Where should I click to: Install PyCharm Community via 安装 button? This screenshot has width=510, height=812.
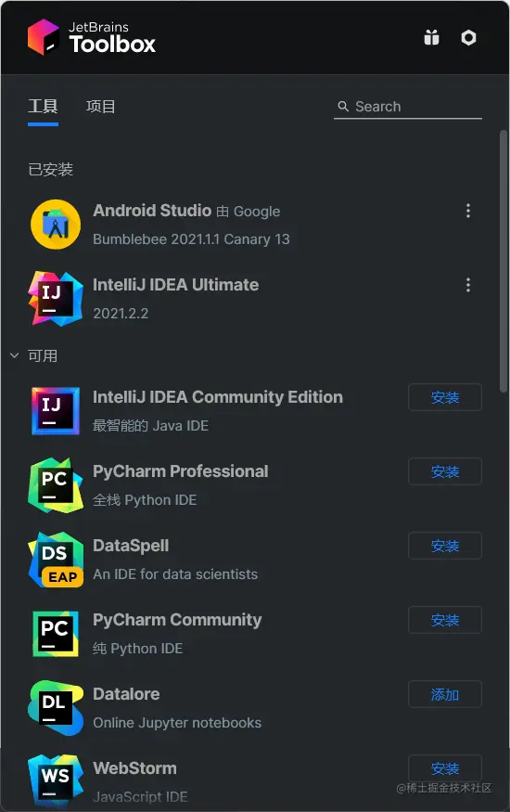[x=445, y=620]
